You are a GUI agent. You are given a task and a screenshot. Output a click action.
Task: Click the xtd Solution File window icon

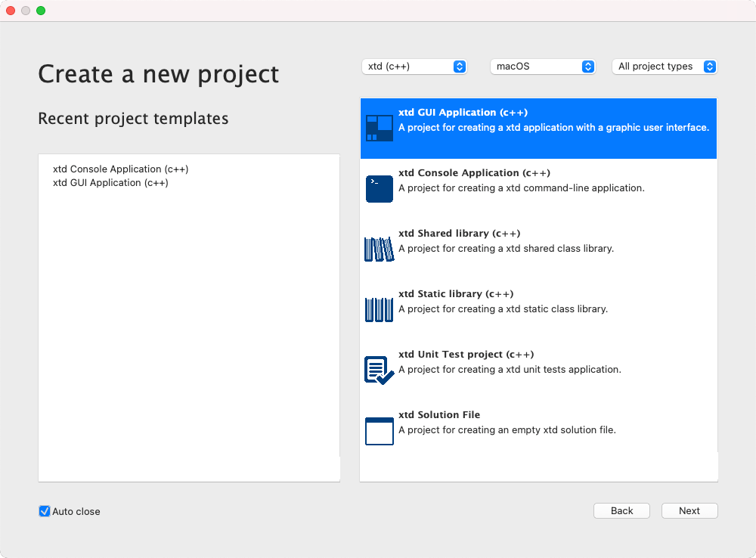pos(379,430)
